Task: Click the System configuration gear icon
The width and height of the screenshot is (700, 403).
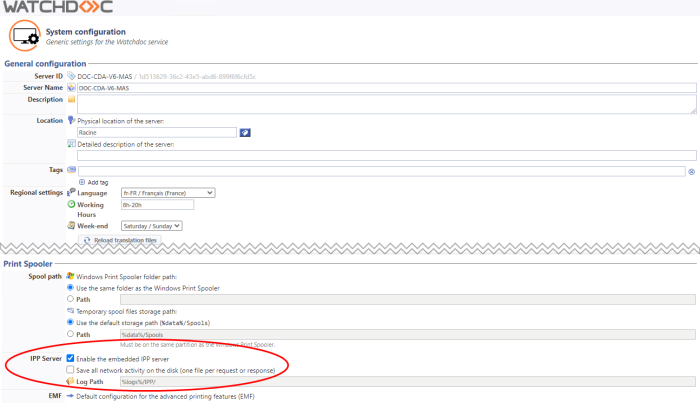Action: click(x=24, y=36)
